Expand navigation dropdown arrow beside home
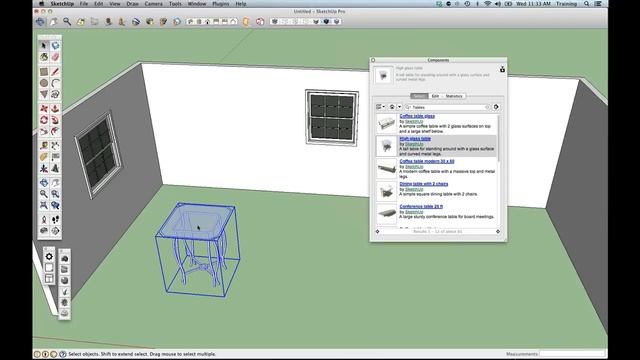Viewport: 640px width, 360px height. (x=400, y=107)
